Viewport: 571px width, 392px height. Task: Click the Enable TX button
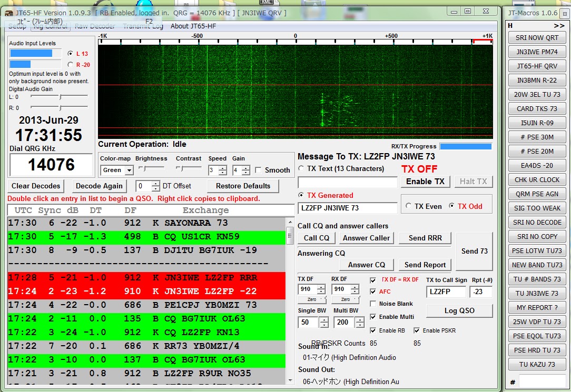pos(425,182)
